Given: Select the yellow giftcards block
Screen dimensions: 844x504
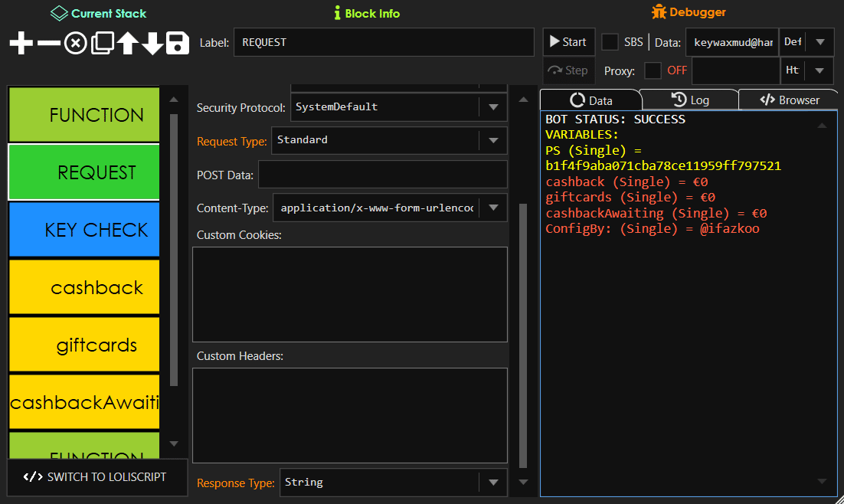Looking at the screenshot, I should [x=84, y=345].
